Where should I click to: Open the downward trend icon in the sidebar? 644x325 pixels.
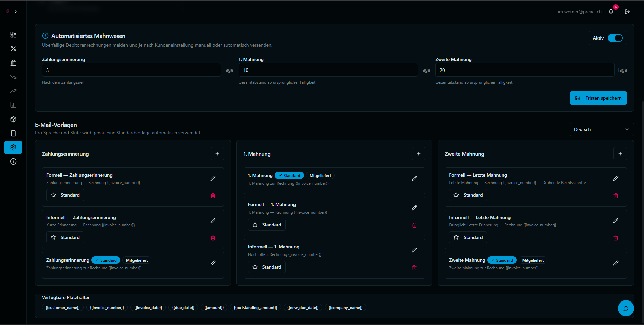[13, 77]
